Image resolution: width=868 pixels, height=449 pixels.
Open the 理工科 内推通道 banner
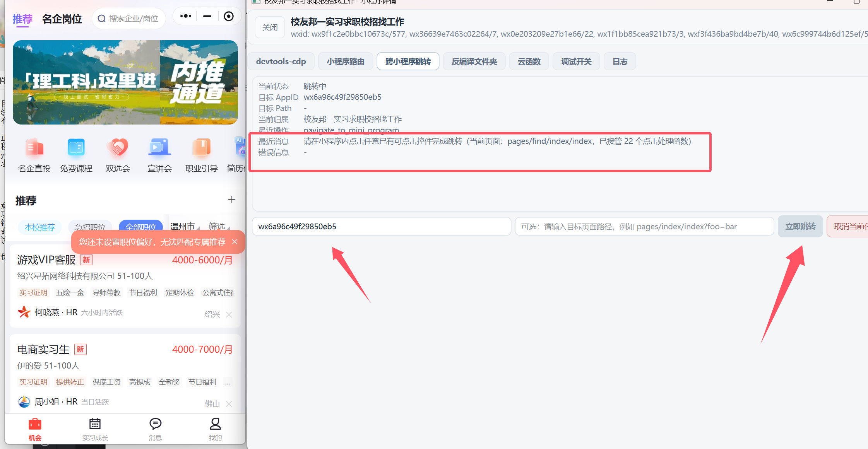[125, 82]
